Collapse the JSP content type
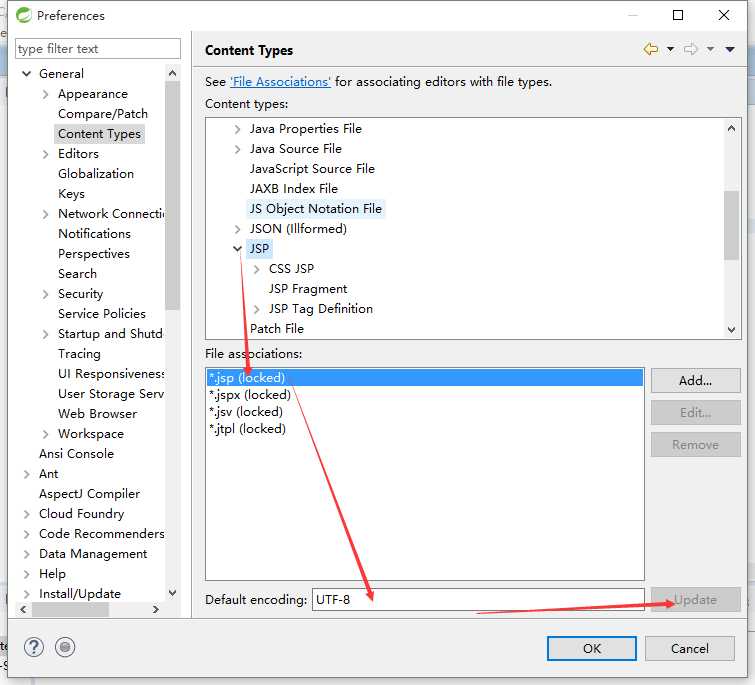Screen dimensions: 755x685 point(237,249)
